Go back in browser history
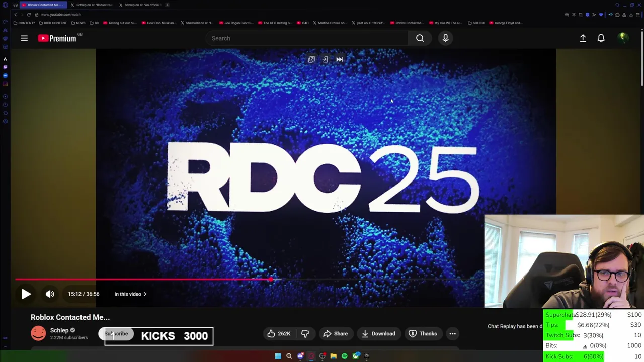The height and width of the screenshot is (362, 644). (x=15, y=15)
